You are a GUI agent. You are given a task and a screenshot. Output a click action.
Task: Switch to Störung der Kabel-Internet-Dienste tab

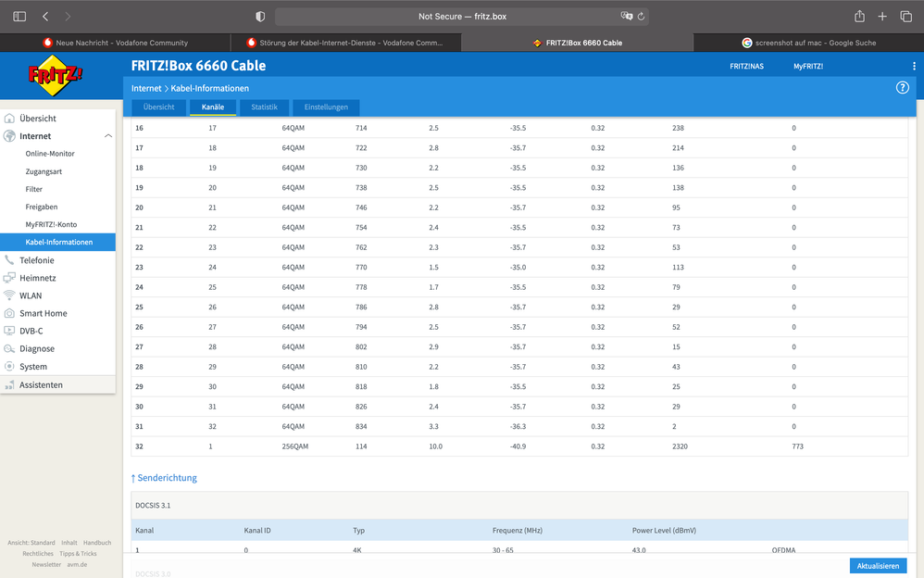click(x=346, y=43)
